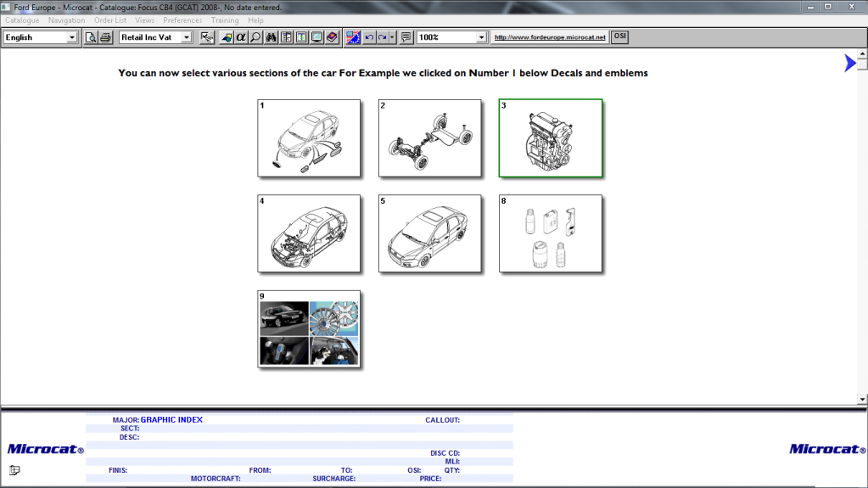Click the monitor screen toolbar icon
Image resolution: width=868 pixels, height=488 pixels.
pyautogui.click(x=316, y=37)
